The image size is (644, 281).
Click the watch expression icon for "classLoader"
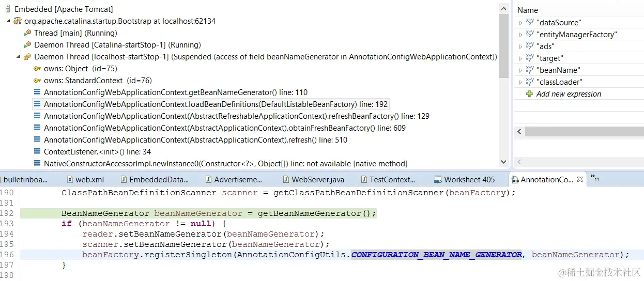[530, 82]
